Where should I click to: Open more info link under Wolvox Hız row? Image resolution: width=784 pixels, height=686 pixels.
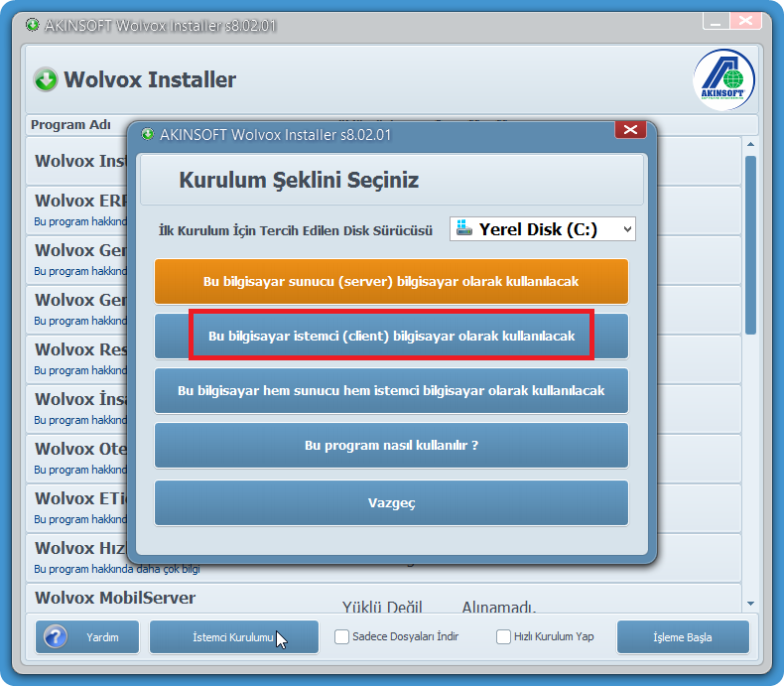point(116,569)
